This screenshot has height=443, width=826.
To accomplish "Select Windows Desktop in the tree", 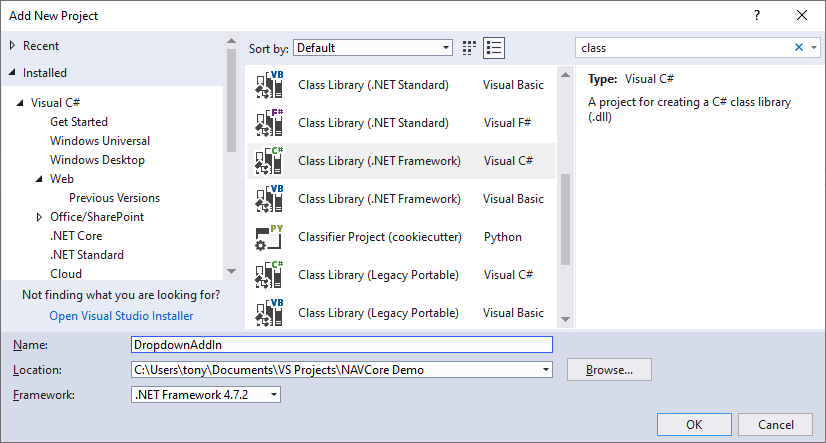I will 97,160.
